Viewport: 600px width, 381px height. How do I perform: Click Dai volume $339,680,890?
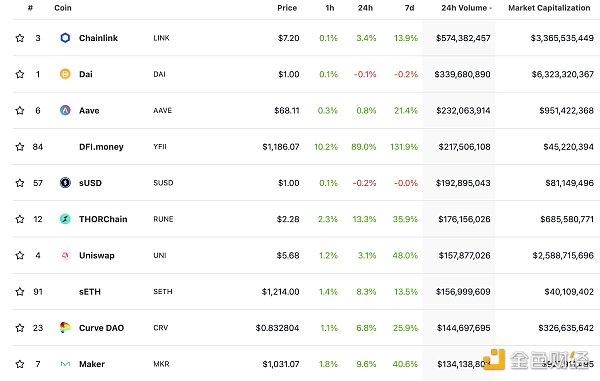[462, 74]
